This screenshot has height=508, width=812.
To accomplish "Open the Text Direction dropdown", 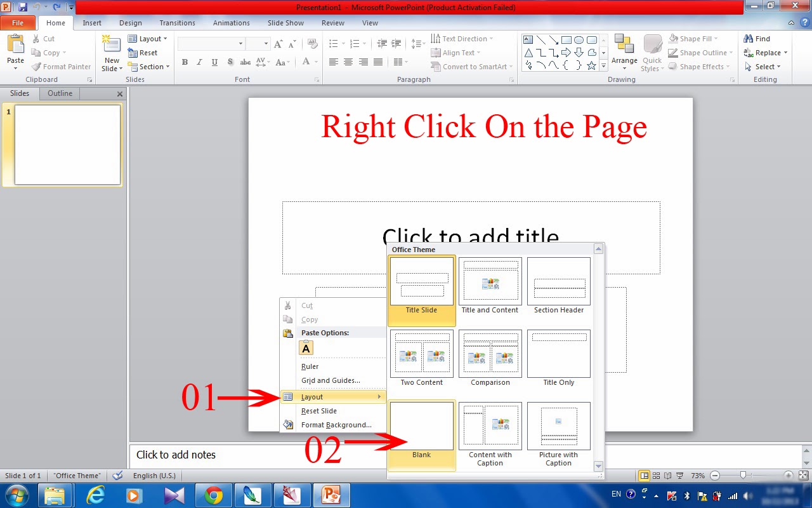I will [461, 39].
